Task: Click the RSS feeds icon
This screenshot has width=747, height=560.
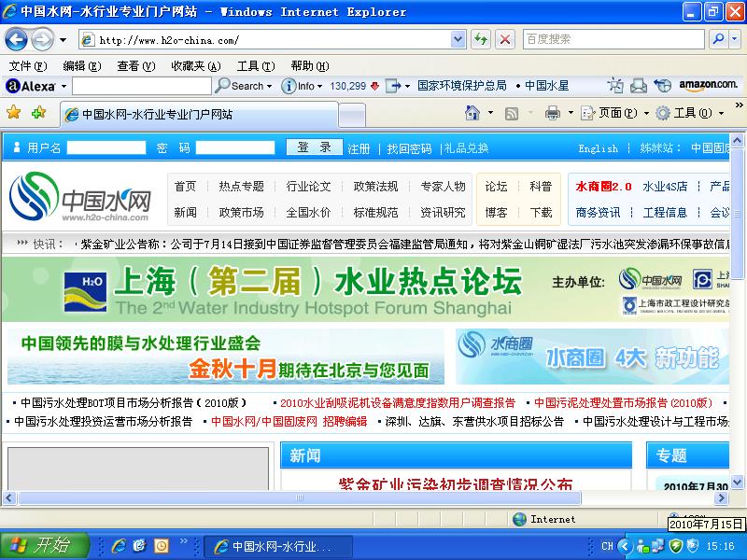Action: point(511,113)
